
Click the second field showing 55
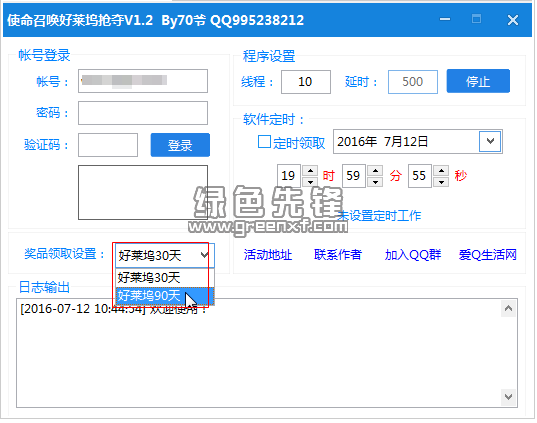(x=420, y=176)
